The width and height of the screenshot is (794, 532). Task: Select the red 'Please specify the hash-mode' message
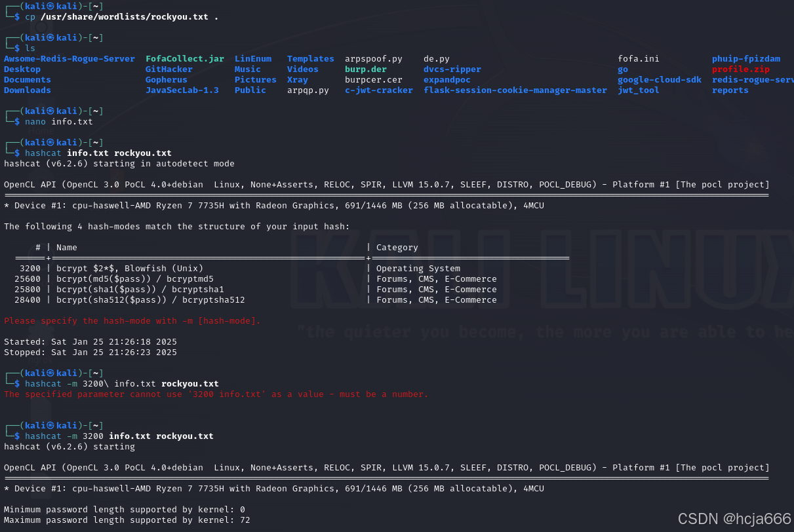132,321
